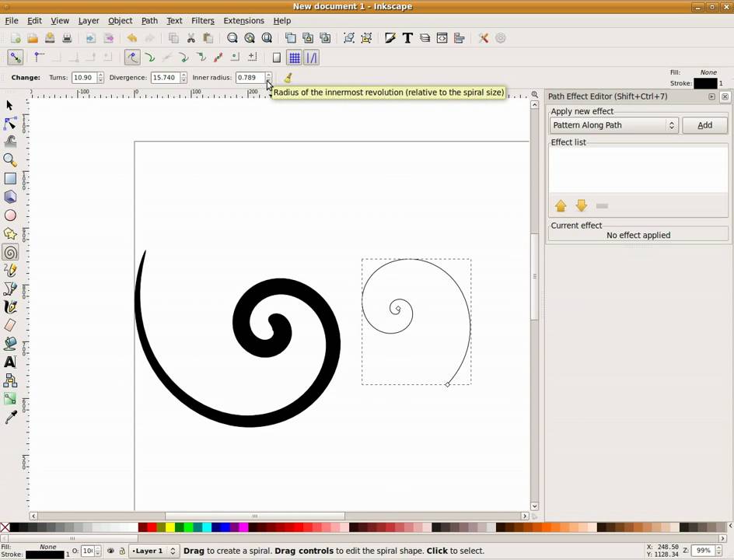Select the Node editing tool
This screenshot has width=734, height=560.
click(11, 123)
